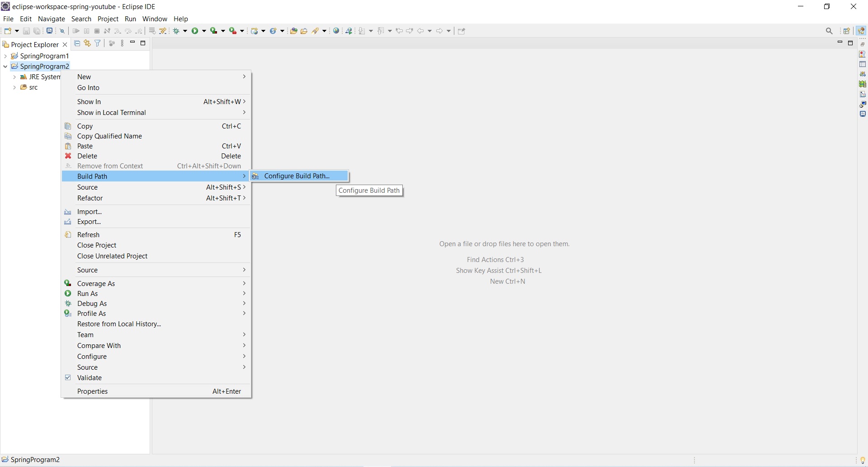The height and width of the screenshot is (467, 868).
Task: Open the Coverage button dropdown arrow
Action: tap(223, 31)
